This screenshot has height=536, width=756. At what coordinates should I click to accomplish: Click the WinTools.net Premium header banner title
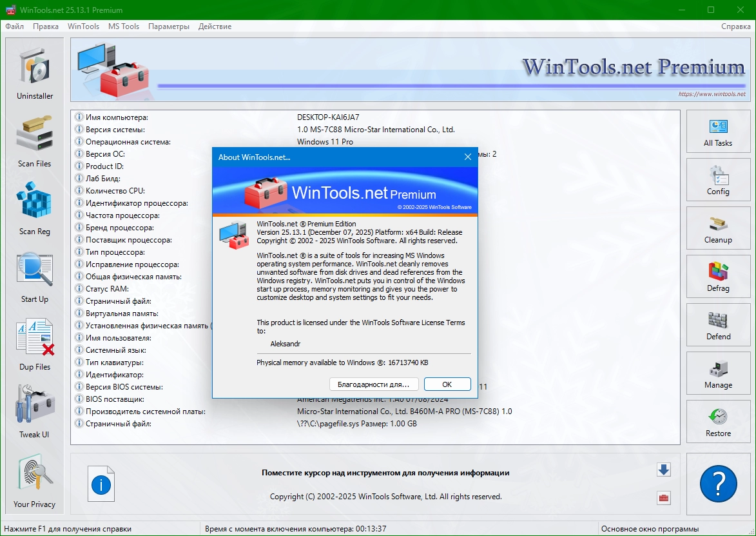634,66
